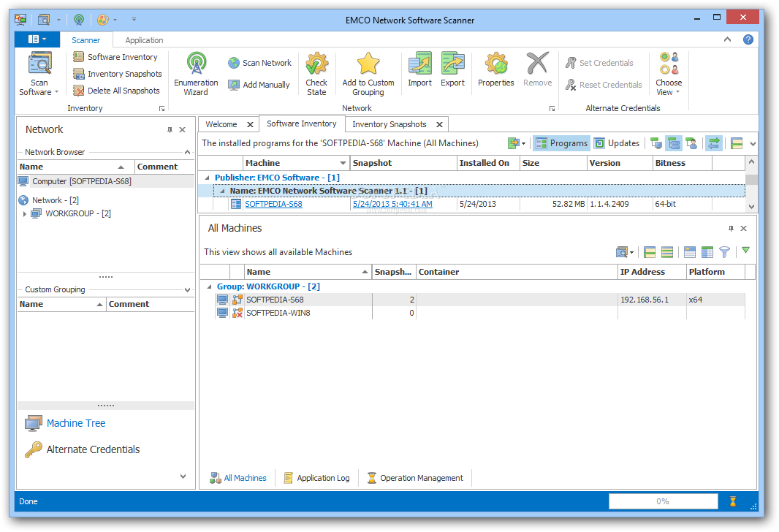Open the Help question mark icon
Image resolution: width=779 pixels, height=532 pixels.
748,39
